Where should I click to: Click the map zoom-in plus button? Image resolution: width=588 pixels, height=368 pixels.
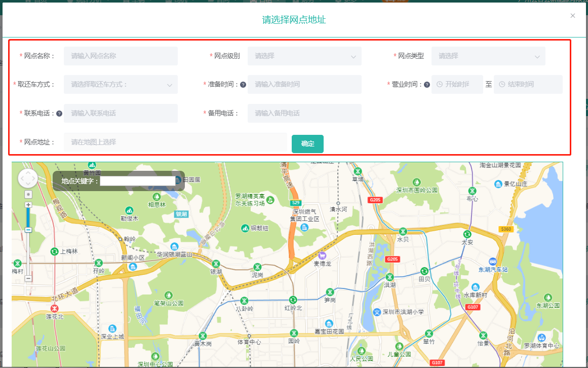click(28, 205)
